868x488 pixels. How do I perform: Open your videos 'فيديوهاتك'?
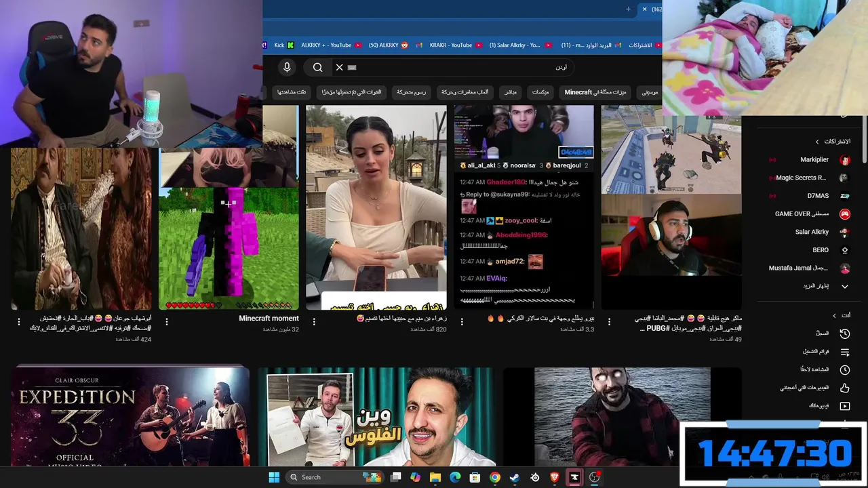810,406
